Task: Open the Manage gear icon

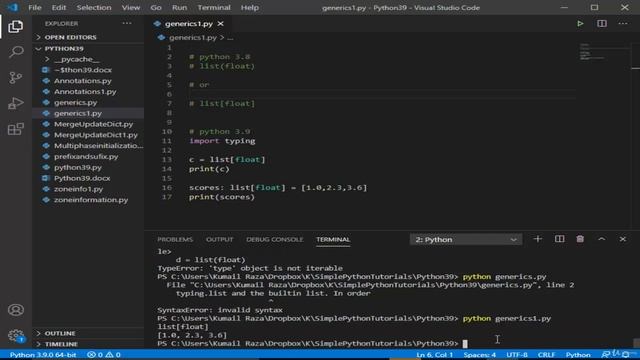Action: [x=16, y=336]
